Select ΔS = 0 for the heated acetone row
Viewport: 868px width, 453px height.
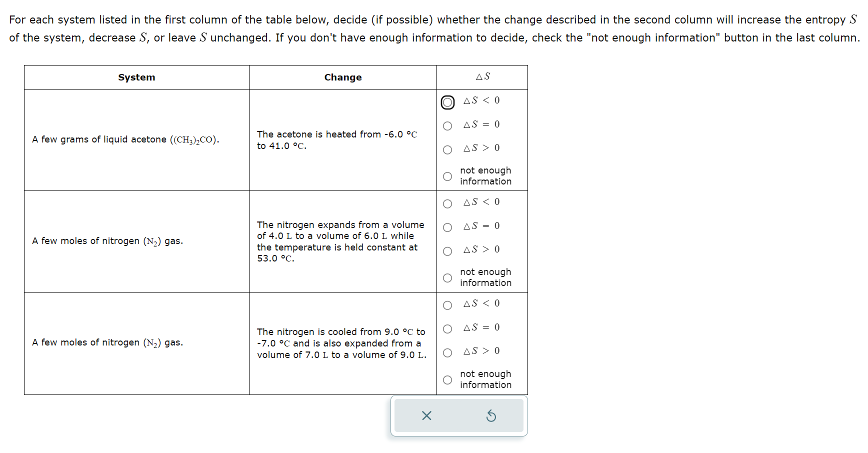(447, 126)
